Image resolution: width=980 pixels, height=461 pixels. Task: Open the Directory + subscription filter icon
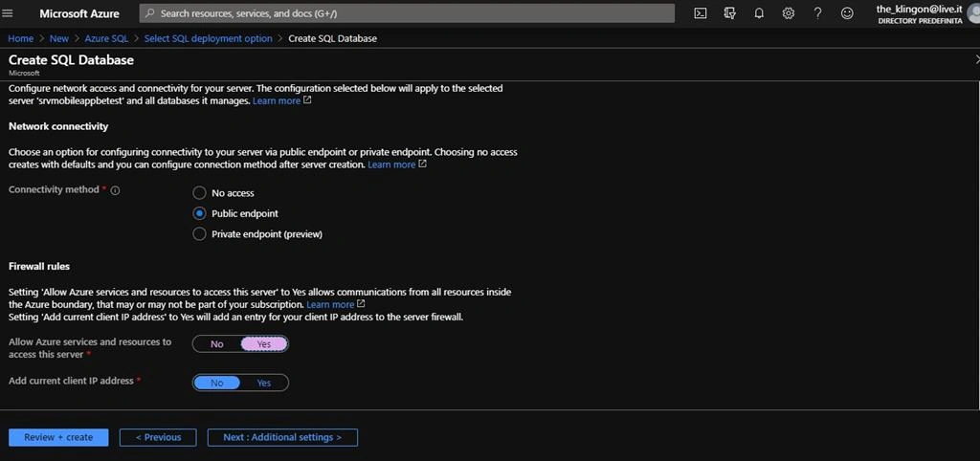click(730, 13)
